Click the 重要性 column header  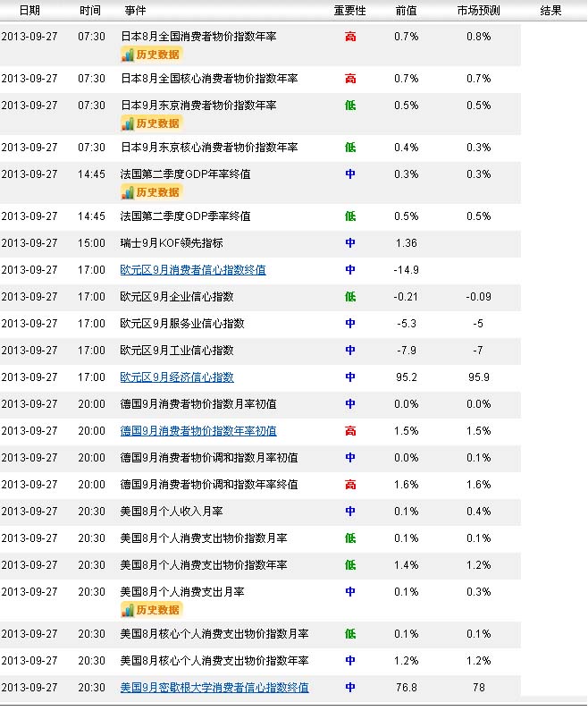(349, 11)
